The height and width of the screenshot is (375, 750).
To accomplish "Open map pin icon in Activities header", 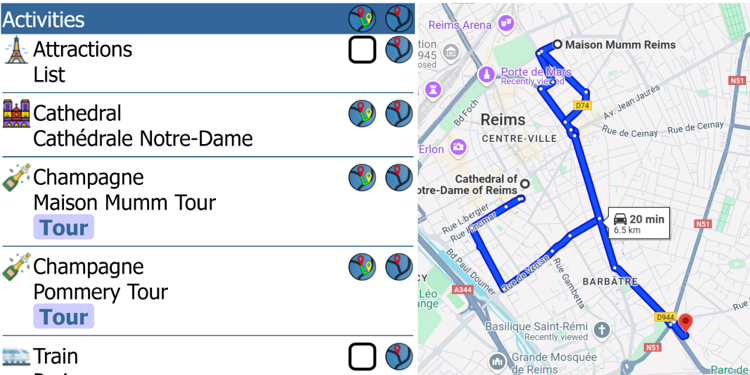I will coord(399,18).
